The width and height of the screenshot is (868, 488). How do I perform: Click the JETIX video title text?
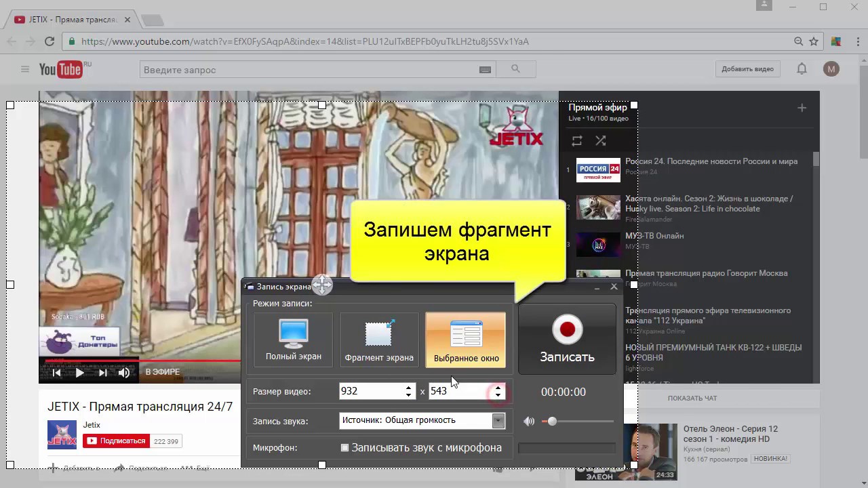click(x=140, y=407)
